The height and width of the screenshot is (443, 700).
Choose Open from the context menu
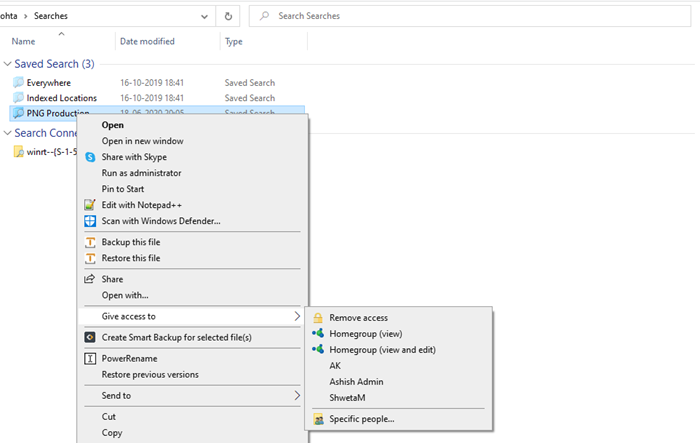coord(112,125)
